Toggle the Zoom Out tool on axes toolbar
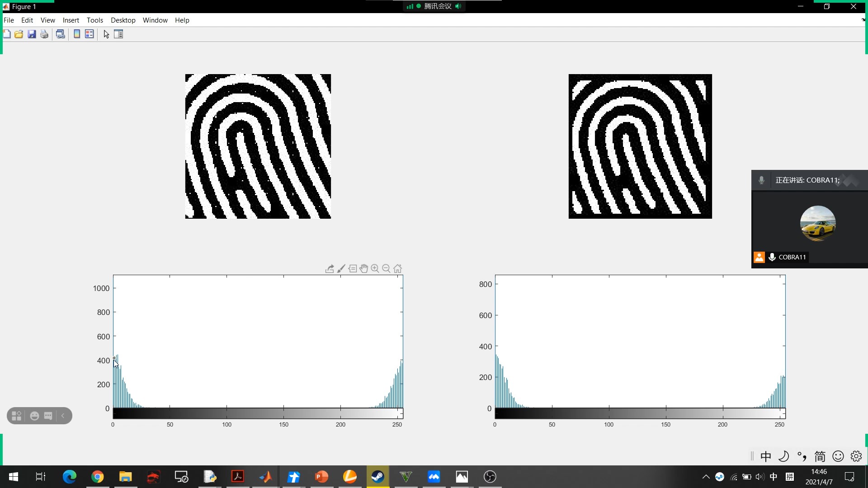The height and width of the screenshot is (488, 868). click(387, 269)
